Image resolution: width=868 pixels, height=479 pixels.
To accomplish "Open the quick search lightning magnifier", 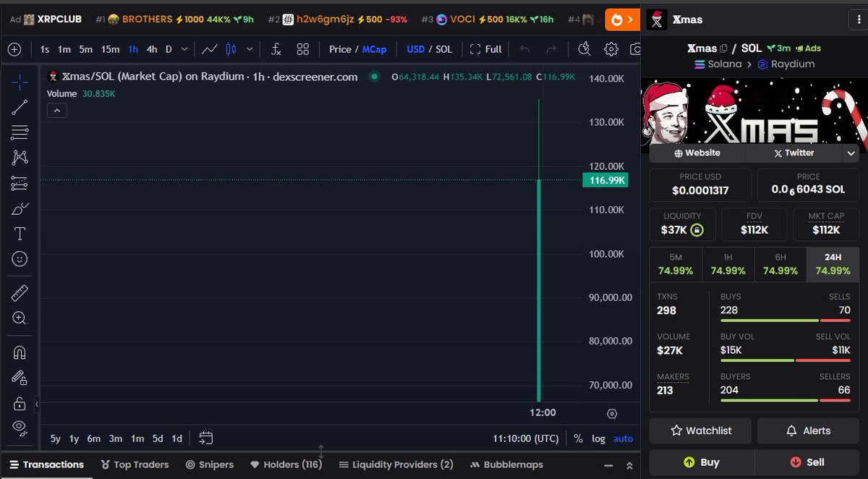I will (x=584, y=49).
